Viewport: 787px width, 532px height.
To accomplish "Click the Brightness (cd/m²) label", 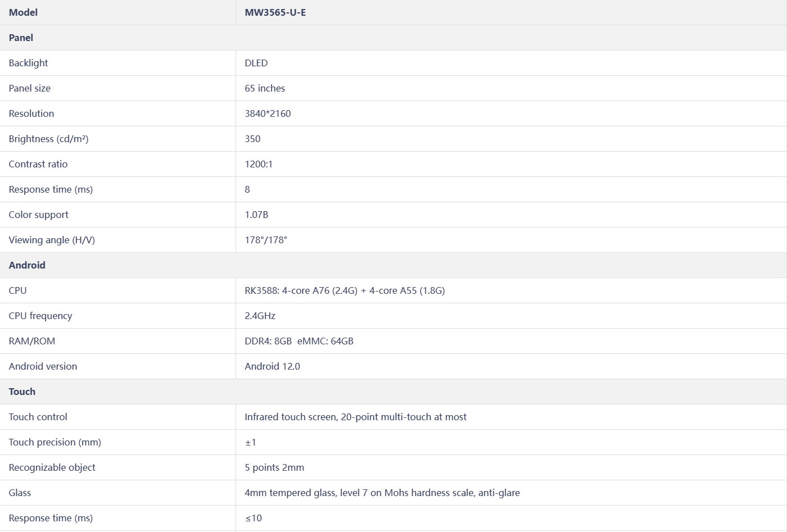I will [x=48, y=139].
